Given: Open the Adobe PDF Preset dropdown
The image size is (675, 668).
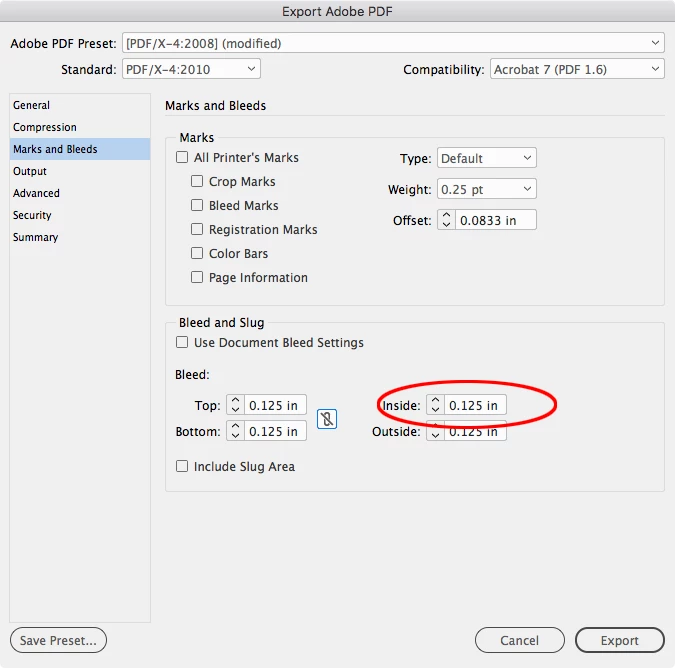Looking at the screenshot, I should tap(393, 43).
